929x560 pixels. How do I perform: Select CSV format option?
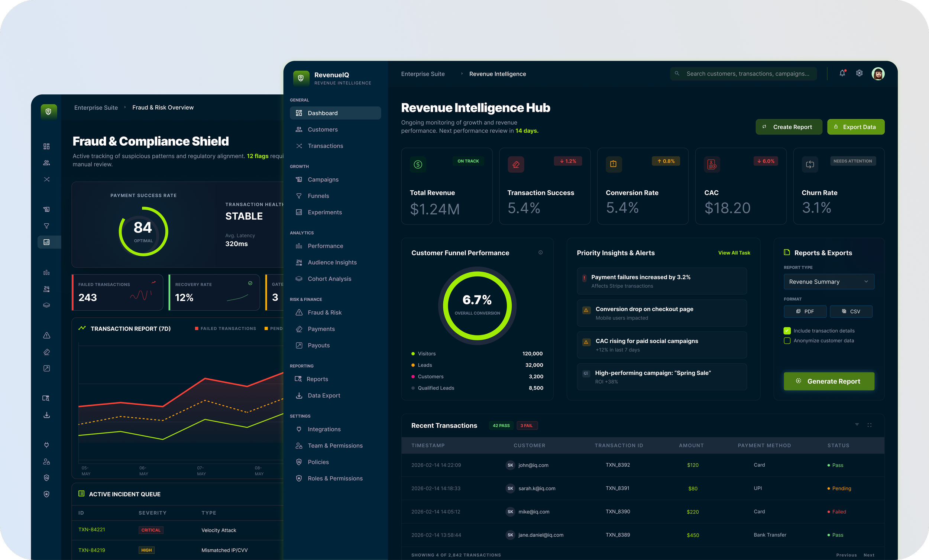[x=851, y=311]
